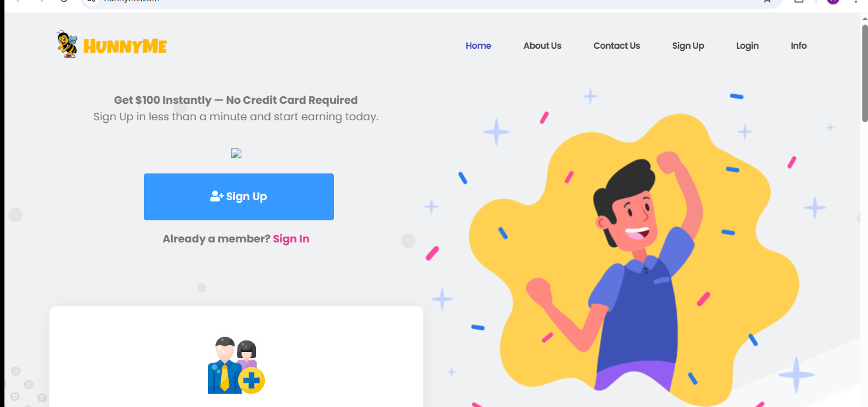Click the yellow plus badge on people icon

[x=252, y=380]
